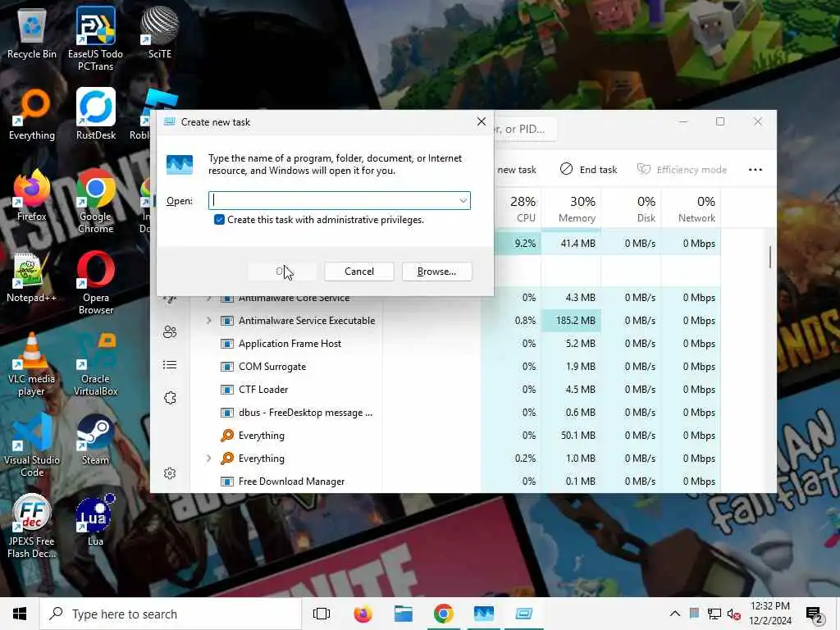Screen dimensions: 840x630
Task: Open Details page in Task Manager sidebar
Action: (170, 365)
